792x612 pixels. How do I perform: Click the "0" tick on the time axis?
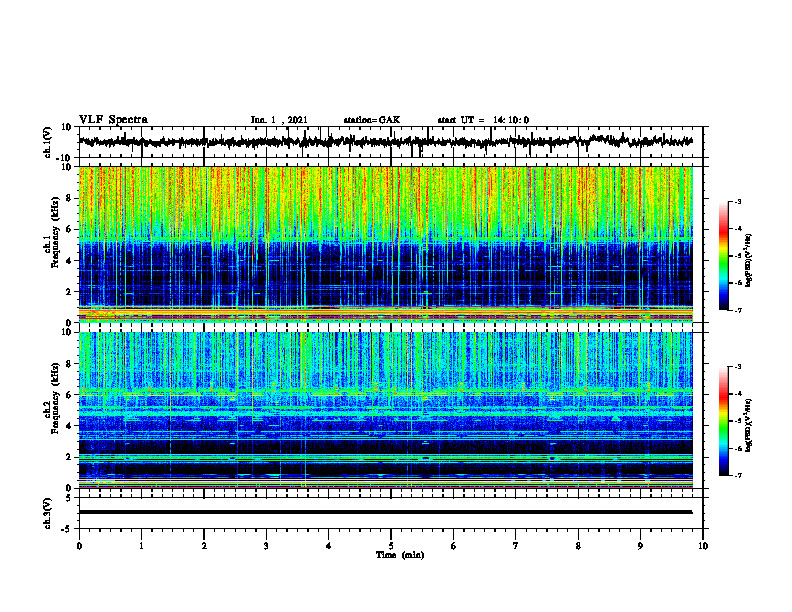coord(79,546)
